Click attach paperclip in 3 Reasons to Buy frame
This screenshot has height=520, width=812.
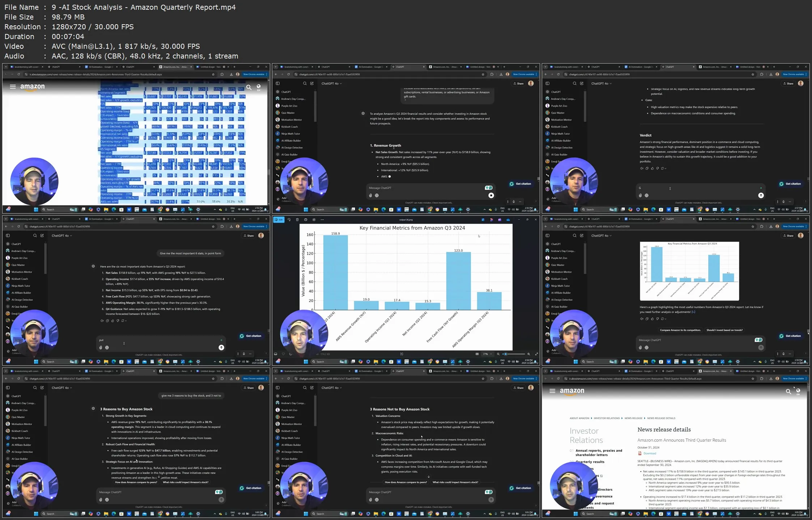click(x=101, y=500)
